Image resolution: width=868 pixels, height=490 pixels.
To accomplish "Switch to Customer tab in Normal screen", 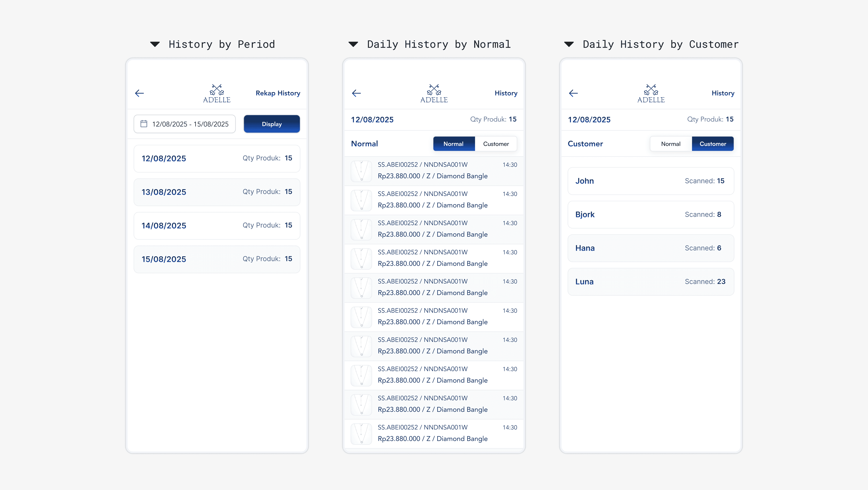I will pos(496,144).
